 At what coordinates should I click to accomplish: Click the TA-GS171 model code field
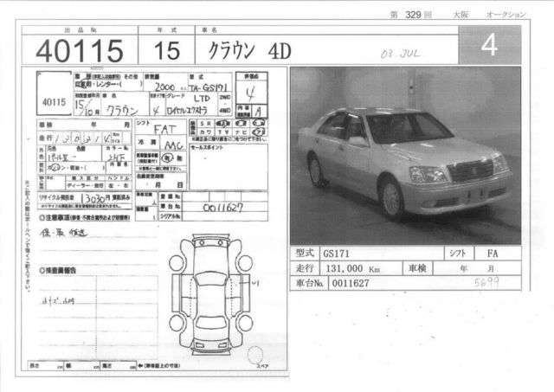tap(209, 87)
